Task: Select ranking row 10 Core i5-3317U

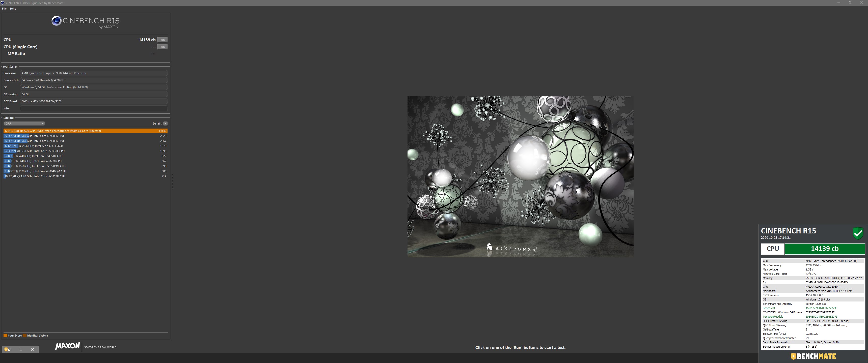Action: point(86,176)
